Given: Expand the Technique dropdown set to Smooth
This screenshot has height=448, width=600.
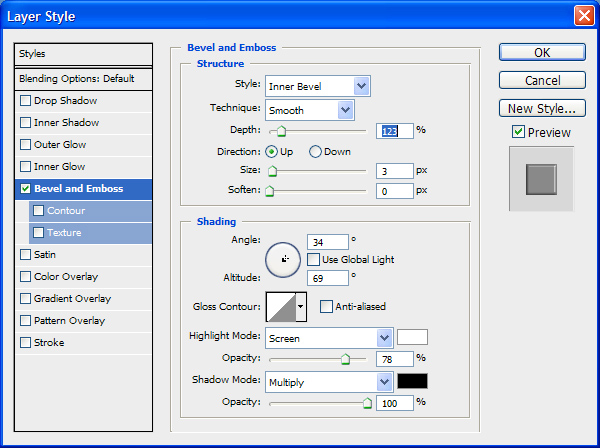Looking at the screenshot, I should point(345,110).
